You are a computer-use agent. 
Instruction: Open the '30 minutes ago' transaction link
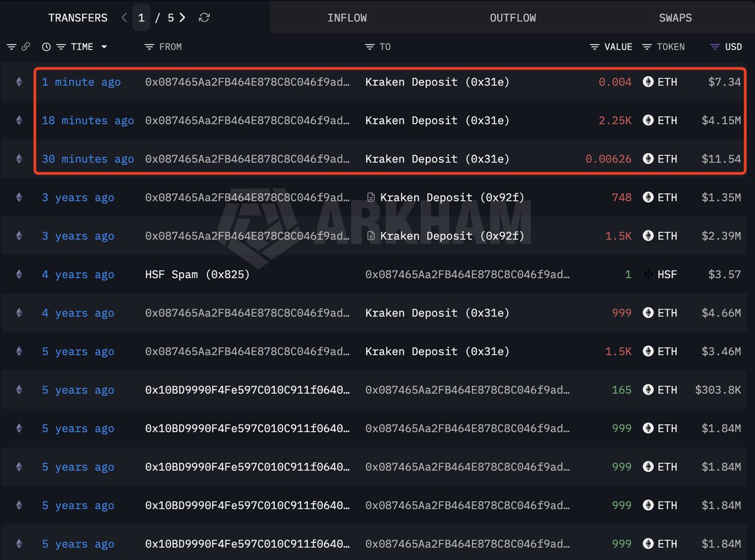87,159
